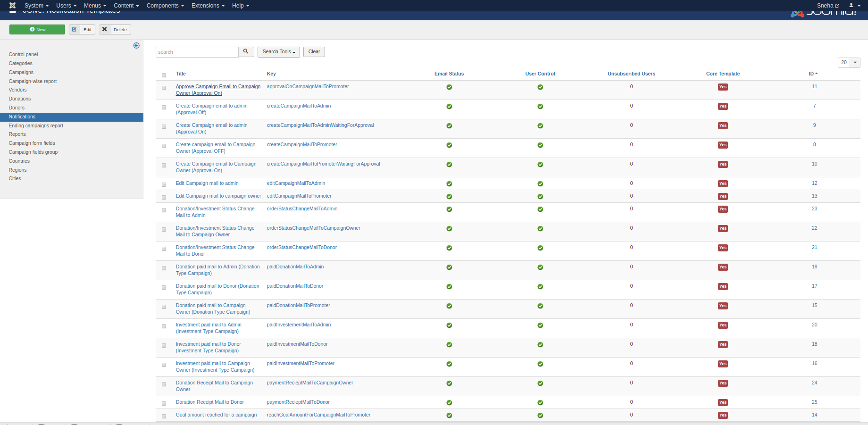Select checkbox for Edit Campaign mail to admin
The image size is (868, 425).
point(164,185)
